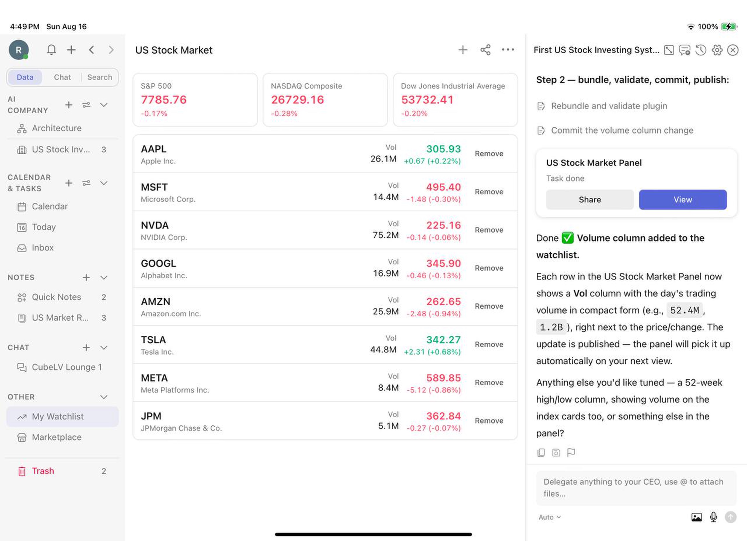
Task: Open the US Stock Inv... sidebar item
Action: coord(62,150)
